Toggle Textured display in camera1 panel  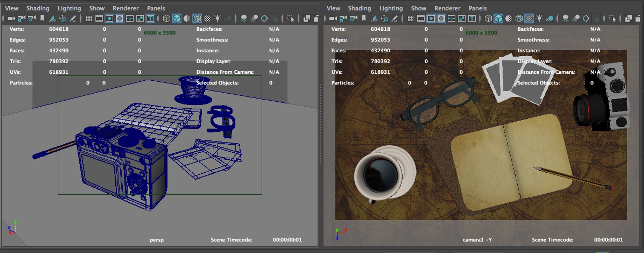[x=529, y=18]
